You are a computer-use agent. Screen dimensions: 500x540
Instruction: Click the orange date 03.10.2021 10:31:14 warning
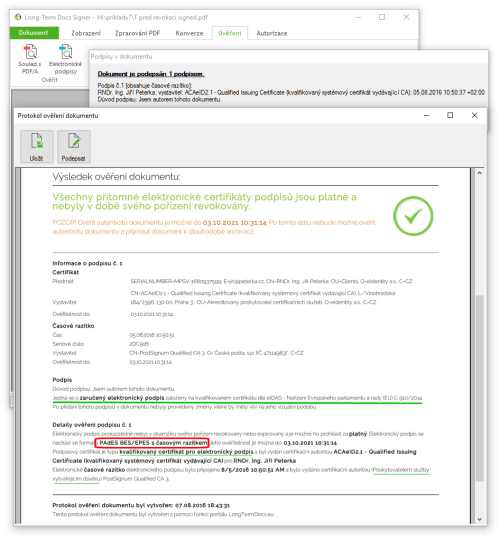click(x=235, y=223)
